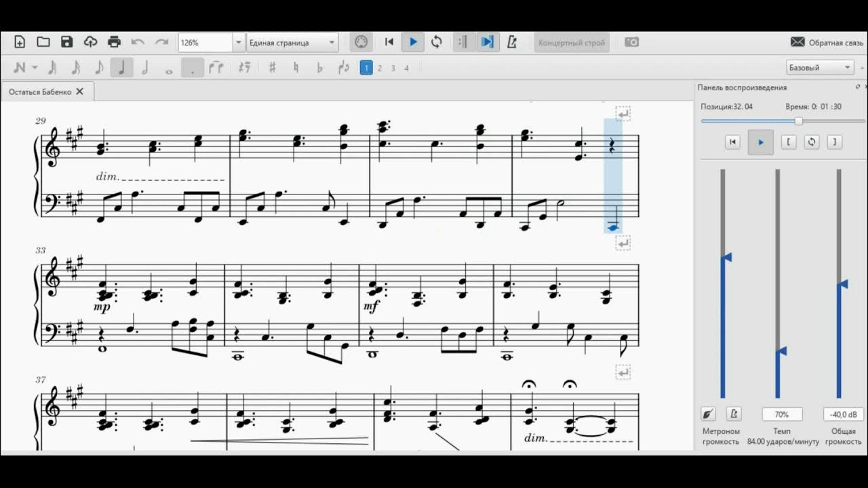Select voice 3
This screenshot has width=868, height=488.
393,68
